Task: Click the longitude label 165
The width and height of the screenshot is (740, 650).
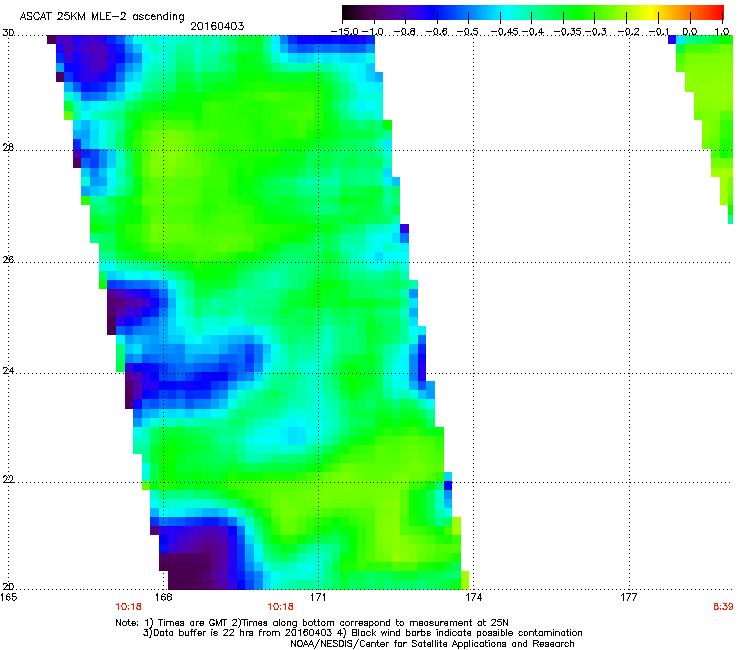Action: [x=8, y=597]
